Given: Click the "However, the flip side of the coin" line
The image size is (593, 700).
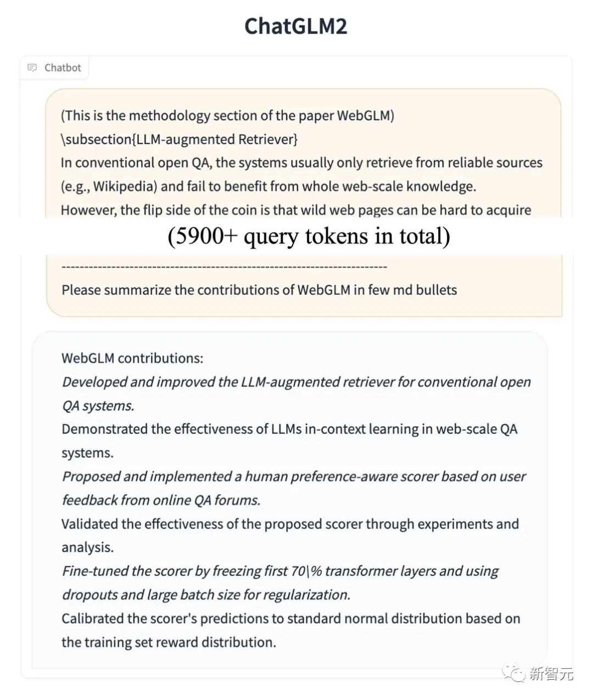Looking at the screenshot, I should (x=296, y=210).
